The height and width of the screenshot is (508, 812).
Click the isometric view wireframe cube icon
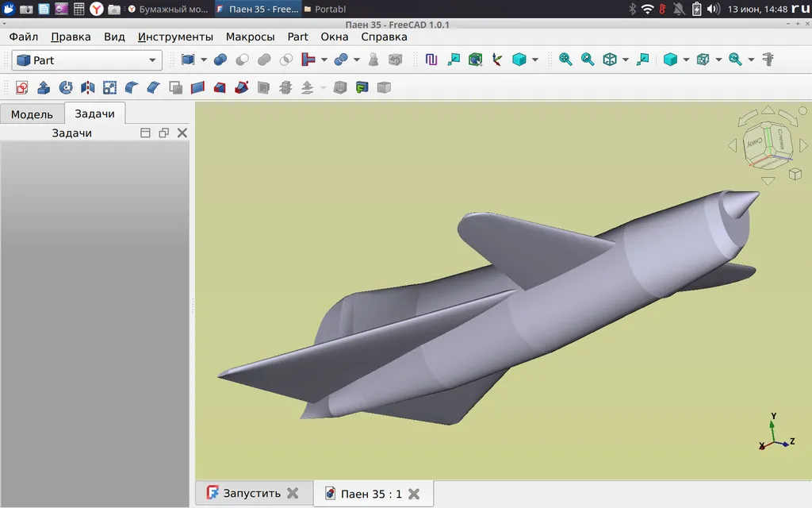pyautogui.click(x=610, y=60)
